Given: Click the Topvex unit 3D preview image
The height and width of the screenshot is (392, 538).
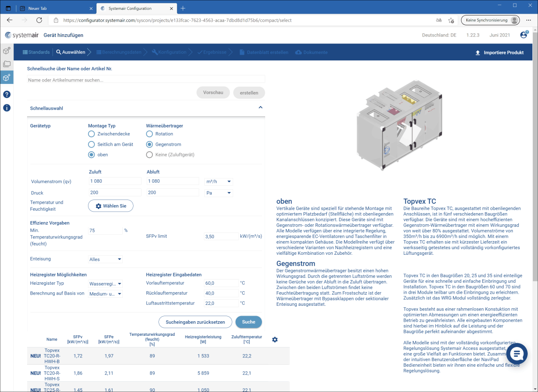Looking at the screenshot, I should click(399, 125).
